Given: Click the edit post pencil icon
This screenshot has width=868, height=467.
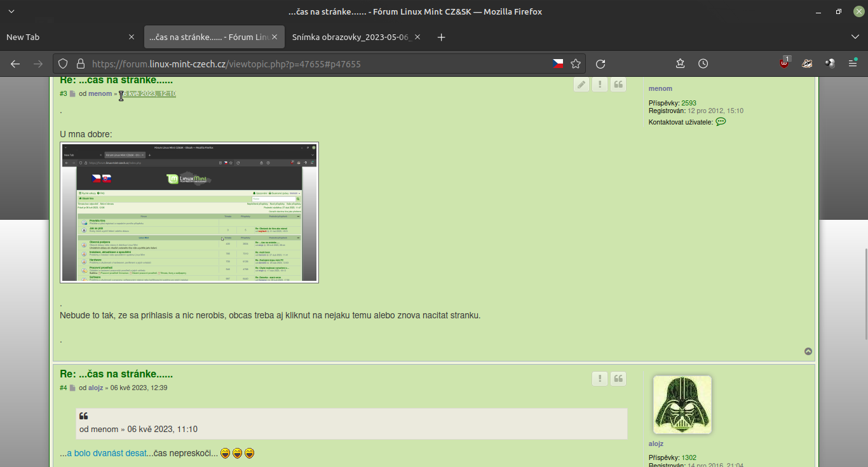Looking at the screenshot, I should [581, 85].
